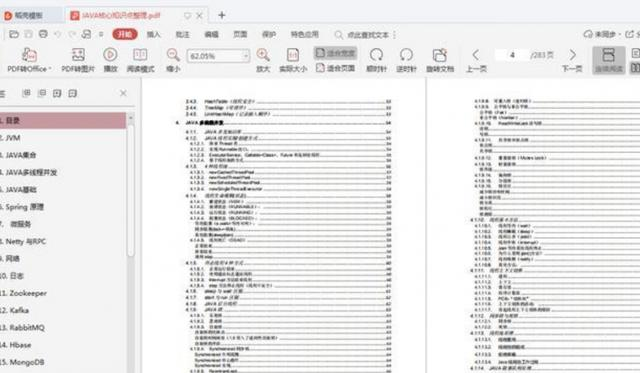Viewport: 640px width, 373px height.
Task: Close the PDF document tab
Action: pyautogui.click(x=200, y=16)
